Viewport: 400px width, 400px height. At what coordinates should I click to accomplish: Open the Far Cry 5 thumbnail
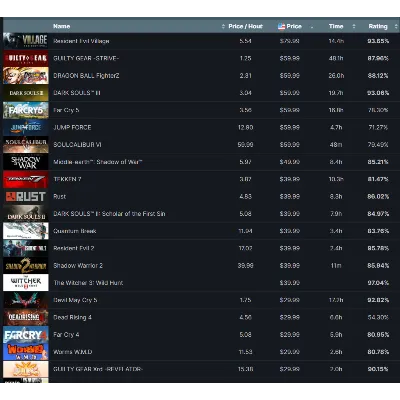26,110
